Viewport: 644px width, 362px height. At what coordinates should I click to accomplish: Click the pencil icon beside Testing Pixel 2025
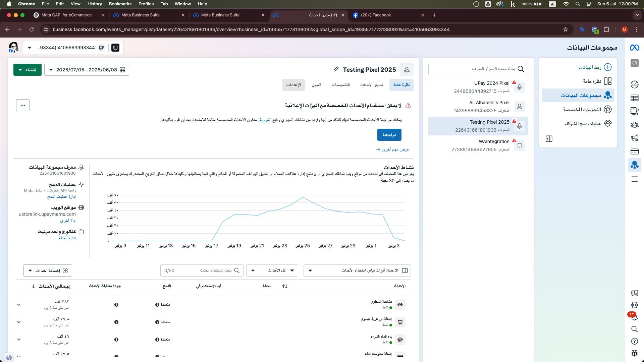pos(336,69)
